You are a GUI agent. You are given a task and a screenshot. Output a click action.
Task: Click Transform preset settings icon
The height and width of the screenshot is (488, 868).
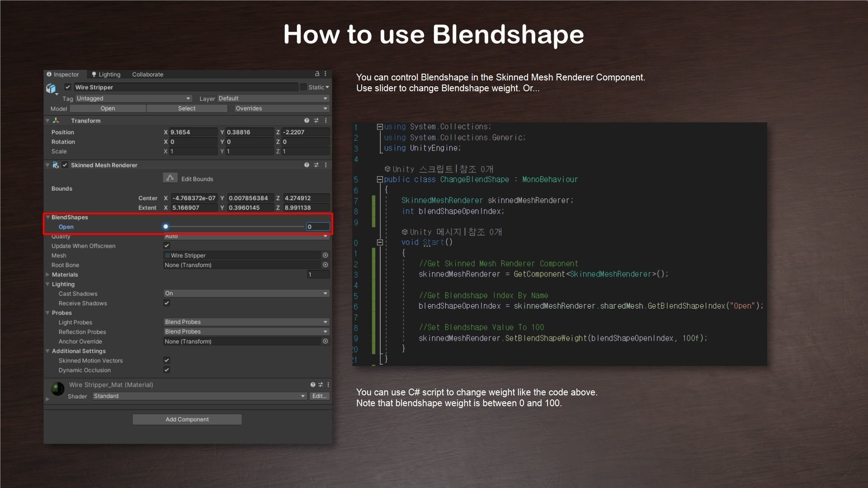pyautogui.click(x=316, y=121)
